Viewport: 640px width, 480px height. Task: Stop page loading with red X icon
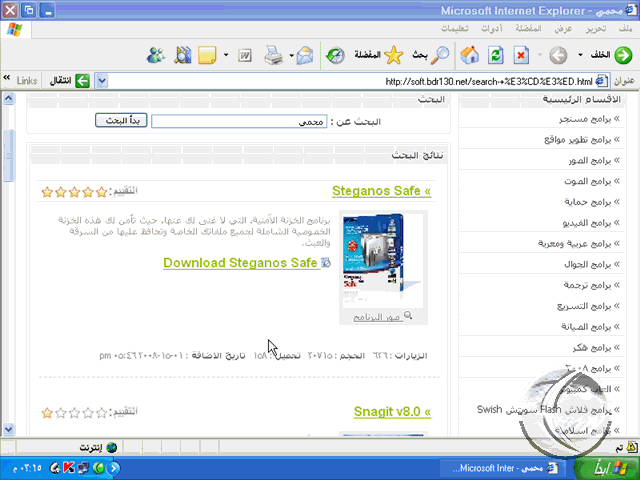click(521, 55)
